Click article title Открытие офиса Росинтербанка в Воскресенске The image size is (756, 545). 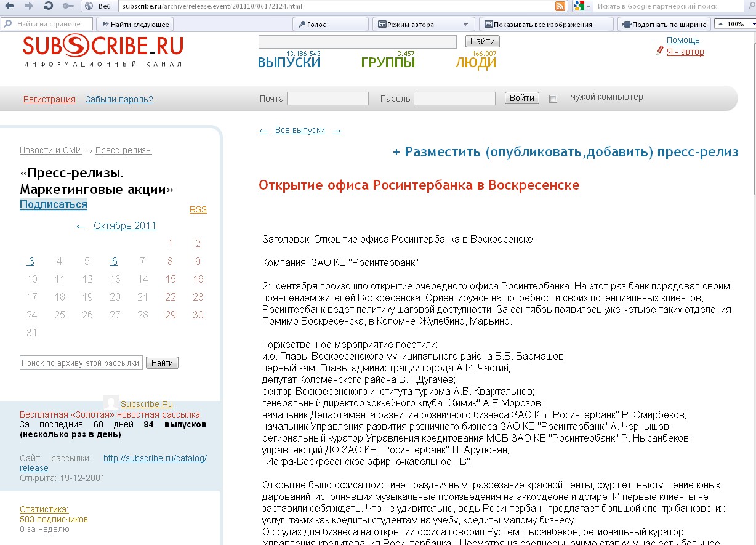(419, 185)
